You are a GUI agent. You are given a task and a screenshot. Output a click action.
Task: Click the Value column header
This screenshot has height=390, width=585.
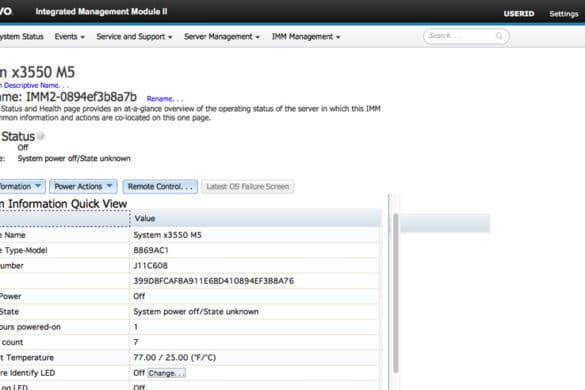[255, 218]
